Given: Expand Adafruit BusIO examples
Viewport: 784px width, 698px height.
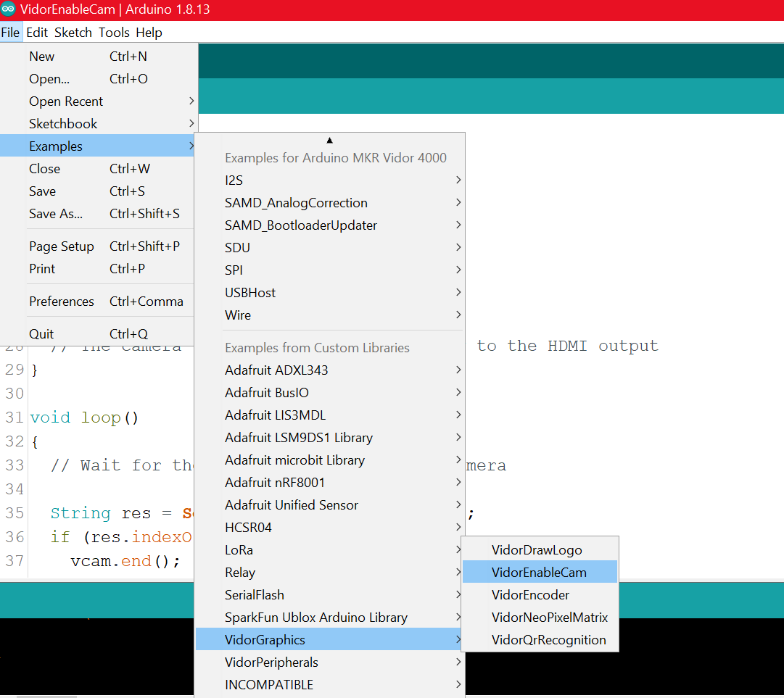Looking at the screenshot, I should point(330,393).
